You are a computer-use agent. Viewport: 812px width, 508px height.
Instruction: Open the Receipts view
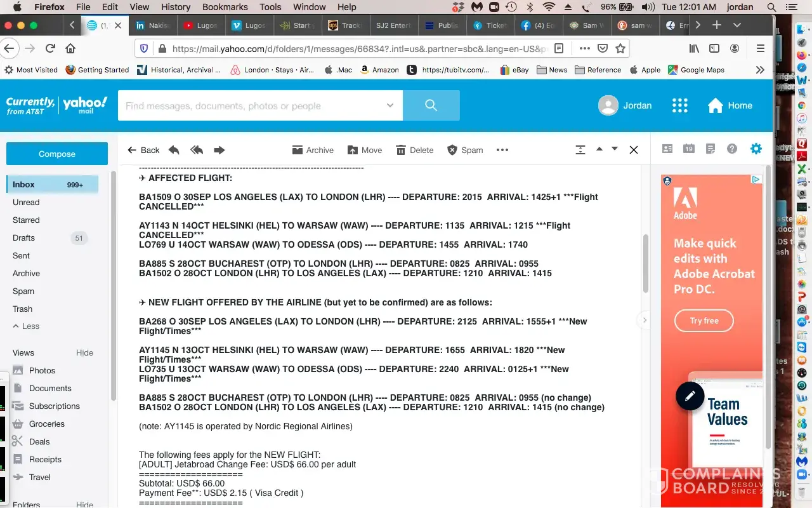pyautogui.click(x=45, y=459)
